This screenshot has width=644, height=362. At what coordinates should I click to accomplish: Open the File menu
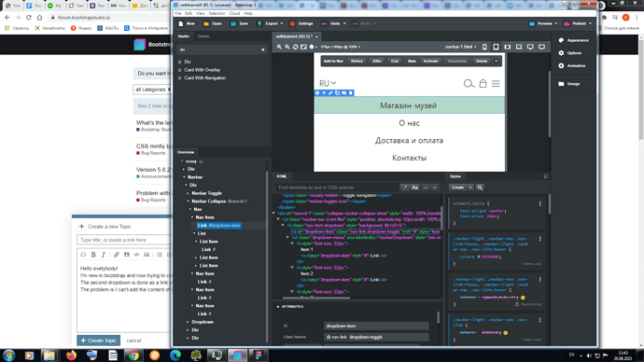point(178,14)
